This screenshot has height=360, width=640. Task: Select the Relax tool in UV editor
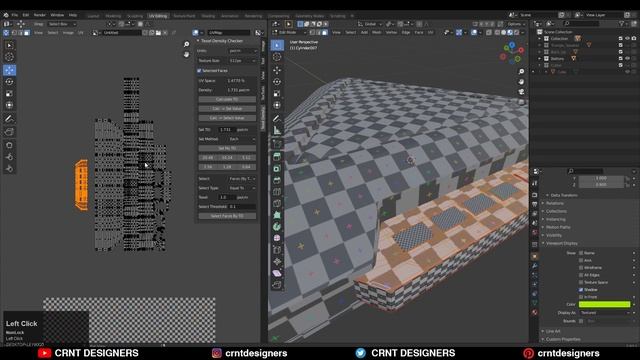(x=9, y=157)
